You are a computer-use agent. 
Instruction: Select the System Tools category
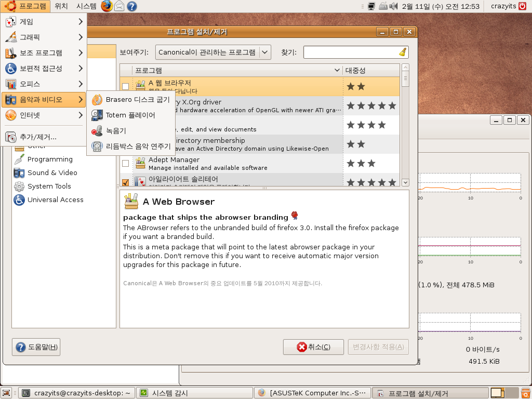point(49,187)
